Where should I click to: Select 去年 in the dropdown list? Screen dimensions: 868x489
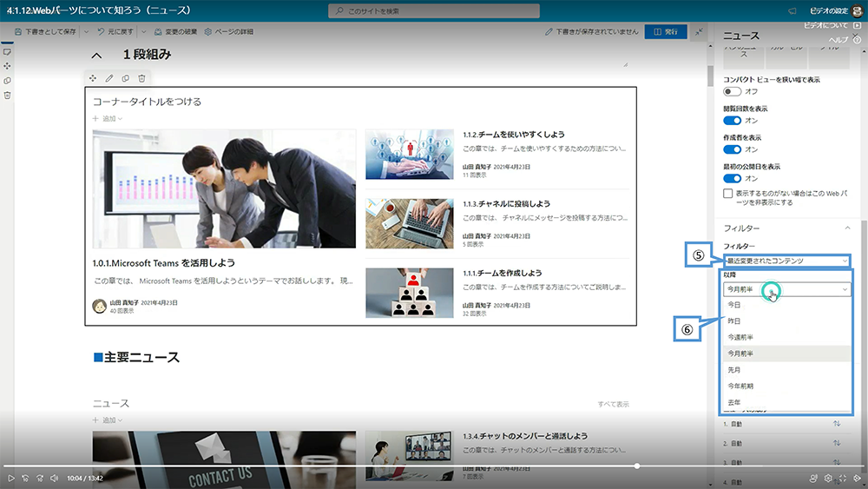pos(786,402)
